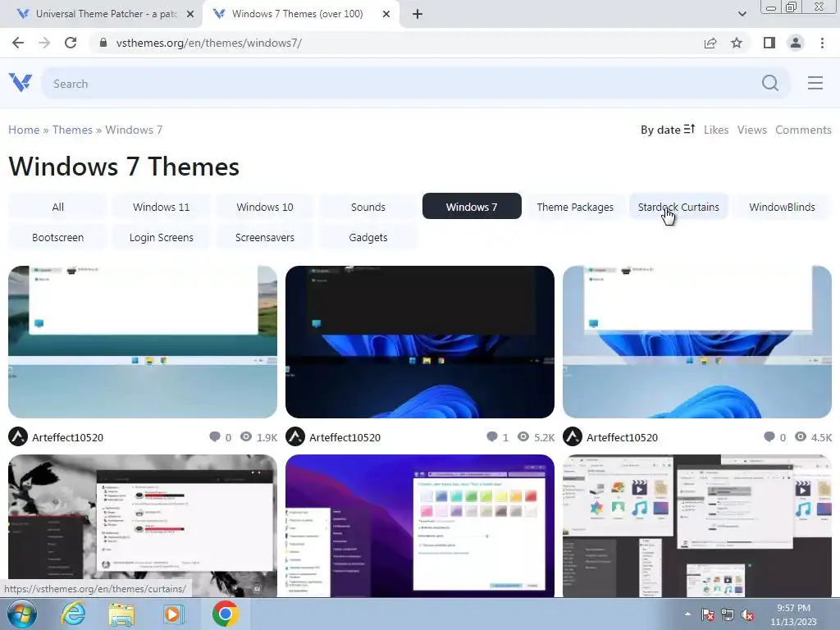This screenshot has height=630, width=840.
Task: Open Chrome three-dot menu
Action: pos(822,43)
